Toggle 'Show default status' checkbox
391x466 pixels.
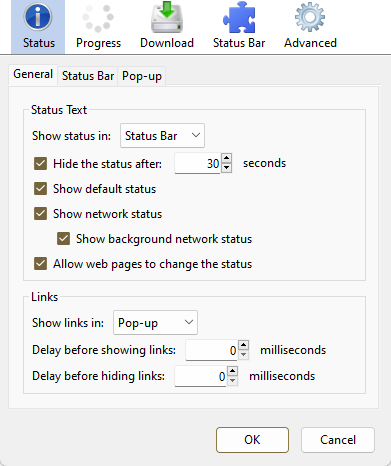(x=40, y=189)
